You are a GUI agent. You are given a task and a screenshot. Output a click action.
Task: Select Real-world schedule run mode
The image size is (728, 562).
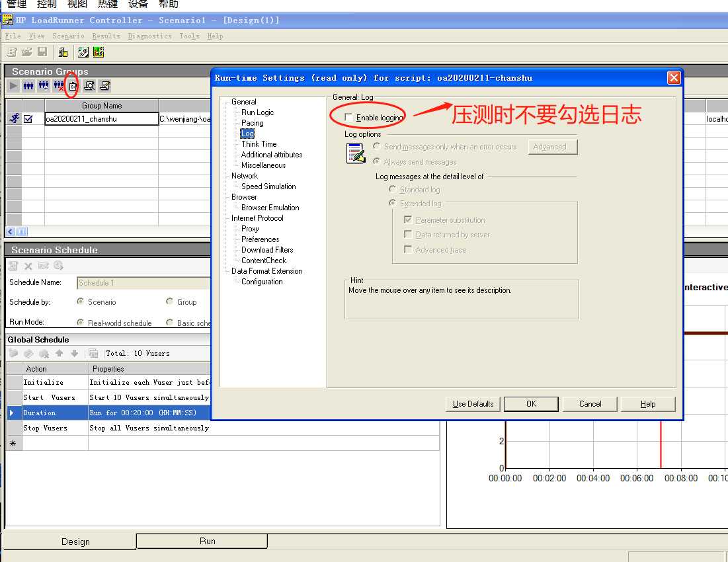80,323
